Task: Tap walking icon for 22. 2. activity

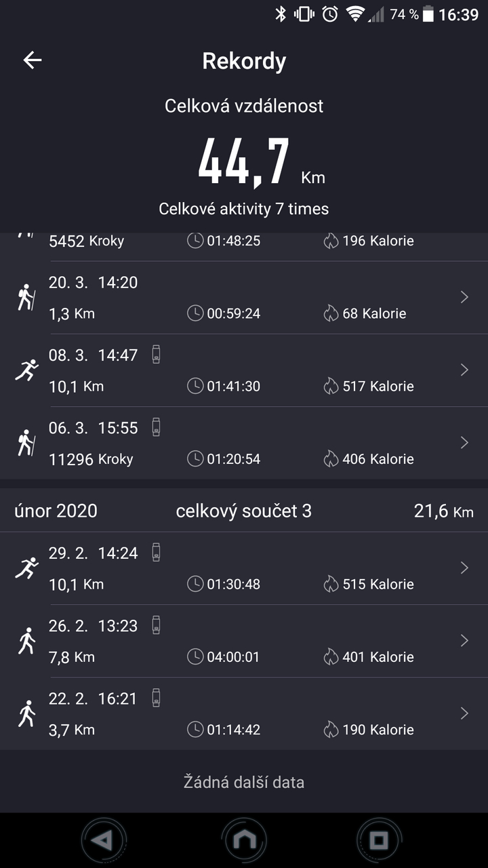Action: pyautogui.click(x=26, y=713)
